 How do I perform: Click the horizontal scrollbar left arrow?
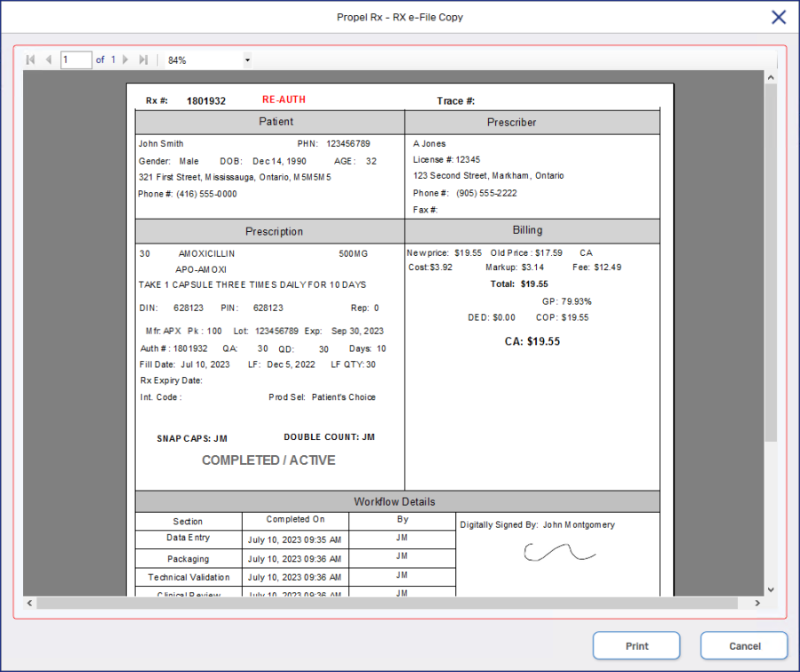pos(29,604)
